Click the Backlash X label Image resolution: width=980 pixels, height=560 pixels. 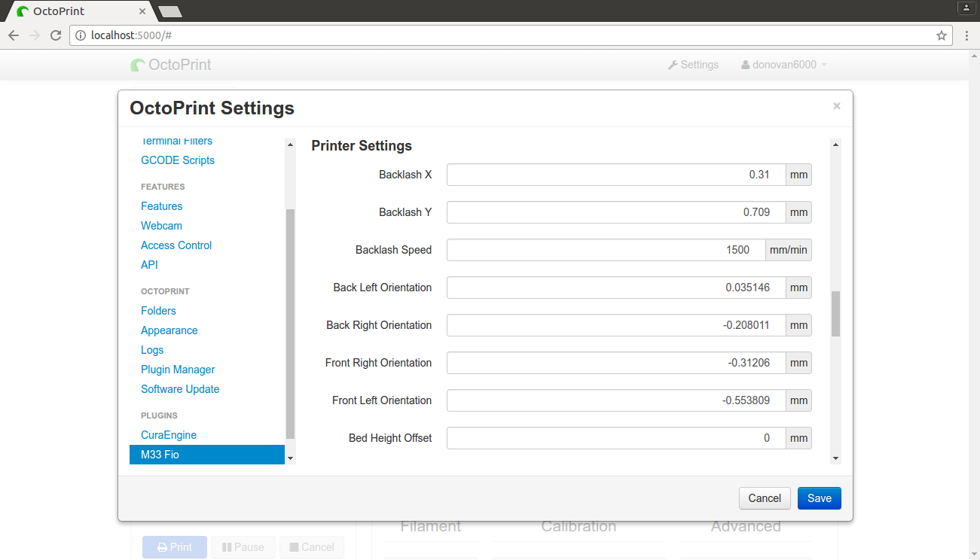[x=405, y=175]
